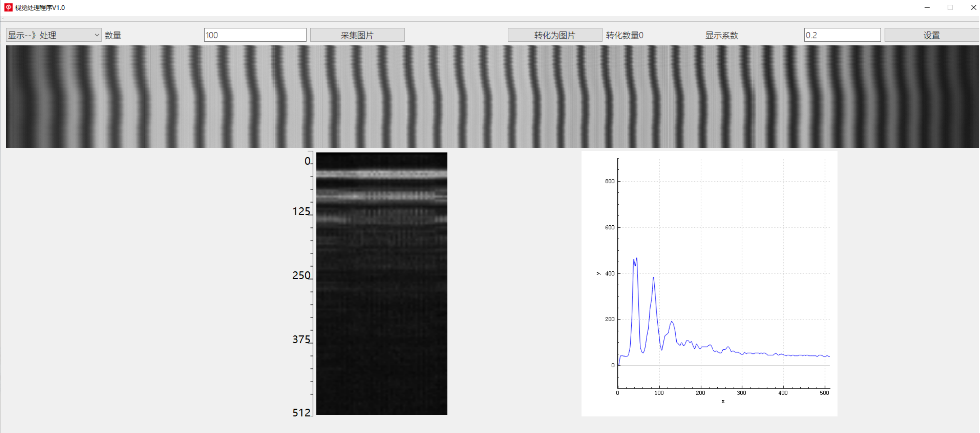Close the 视觉处理程序V1.0 window
Screen dimensions: 980x433
973,7
